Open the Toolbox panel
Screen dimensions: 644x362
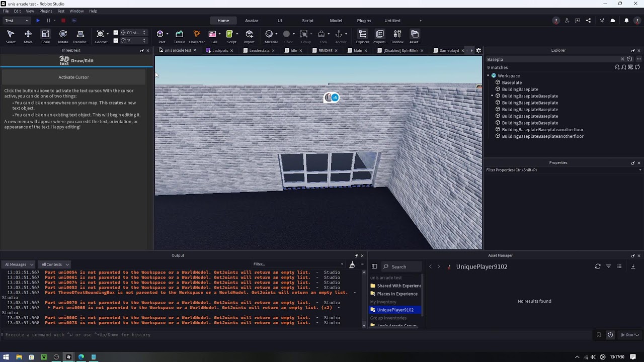(397, 36)
